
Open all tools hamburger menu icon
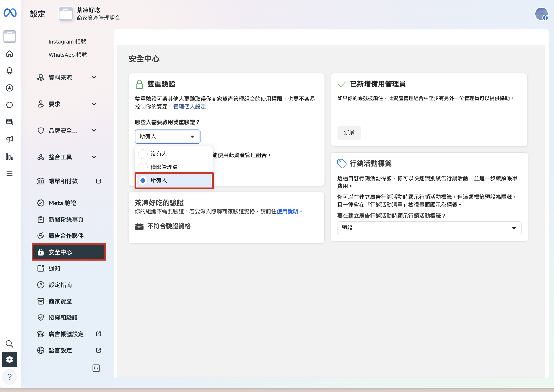(x=9, y=174)
